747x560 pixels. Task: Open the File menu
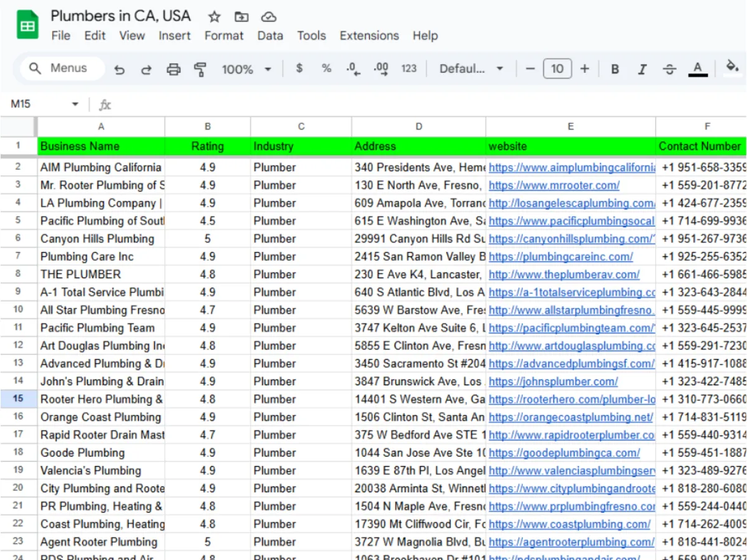[60, 35]
